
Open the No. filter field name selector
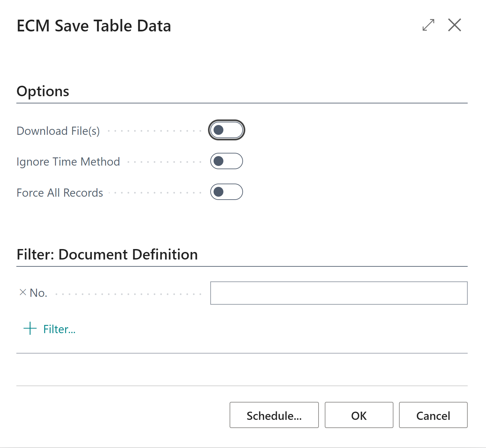point(39,293)
